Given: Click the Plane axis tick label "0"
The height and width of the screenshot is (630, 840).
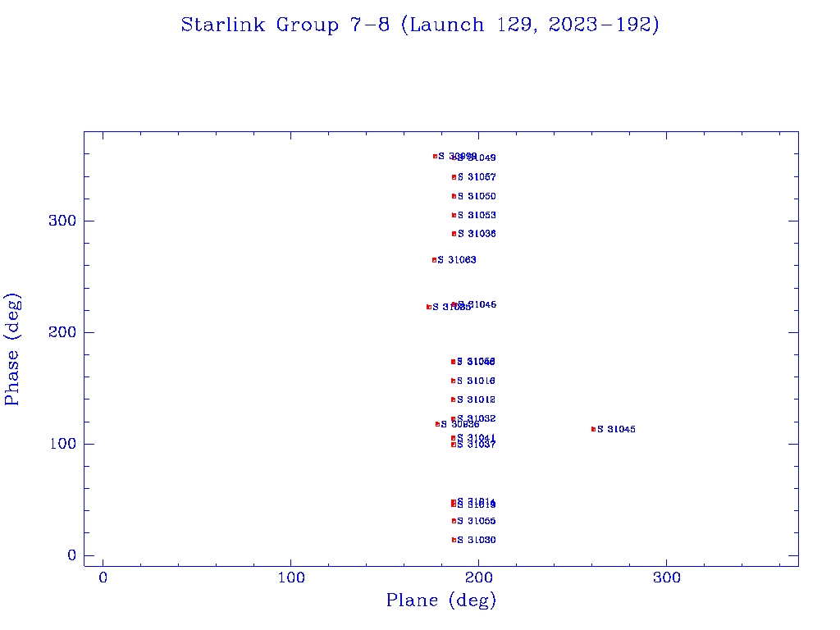Looking at the screenshot, I should pyautogui.click(x=103, y=578).
